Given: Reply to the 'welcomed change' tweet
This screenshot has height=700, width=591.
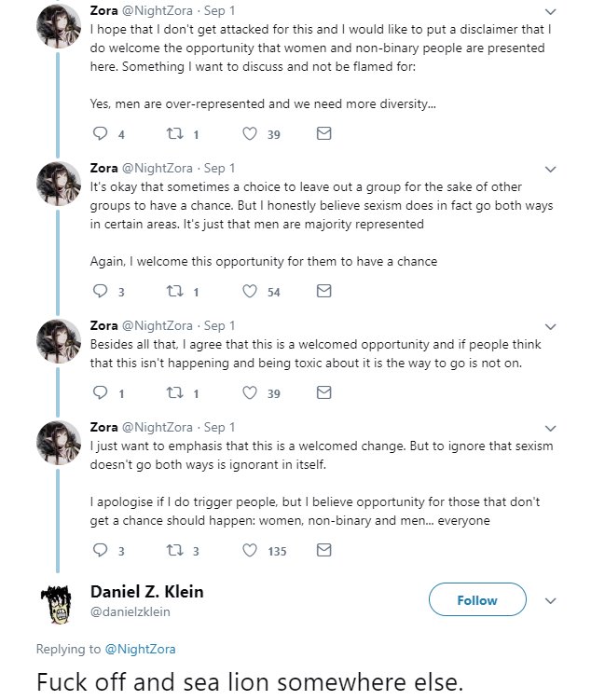Looking at the screenshot, I should 100,550.
